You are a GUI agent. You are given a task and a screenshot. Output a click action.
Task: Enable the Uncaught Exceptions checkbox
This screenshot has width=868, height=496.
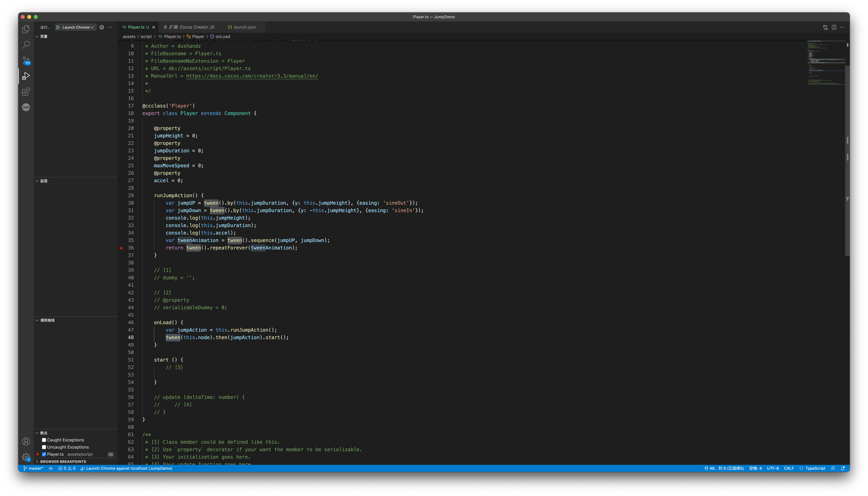tap(44, 447)
